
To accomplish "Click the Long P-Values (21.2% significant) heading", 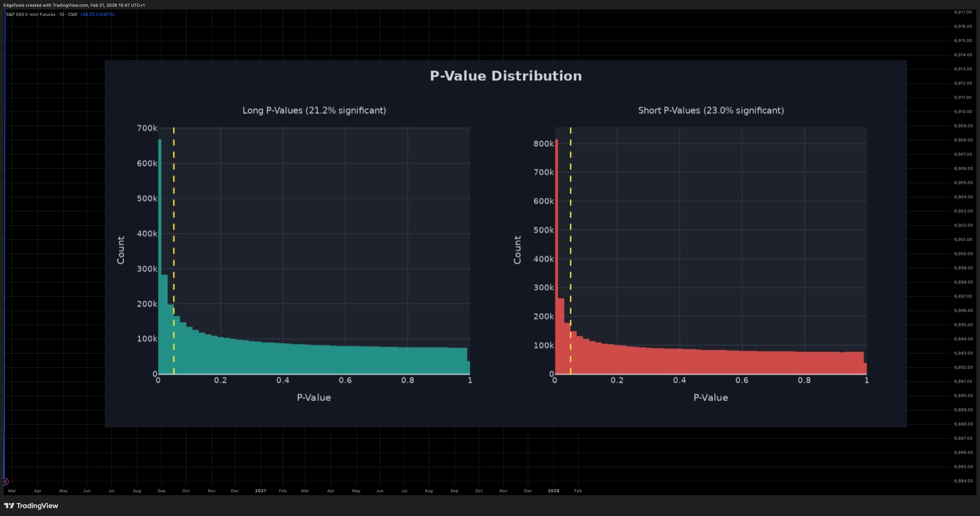I will tap(314, 110).
